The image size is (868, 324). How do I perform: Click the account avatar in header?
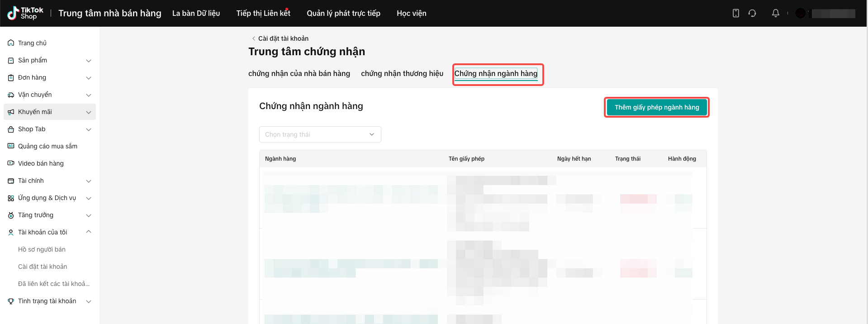tap(800, 13)
